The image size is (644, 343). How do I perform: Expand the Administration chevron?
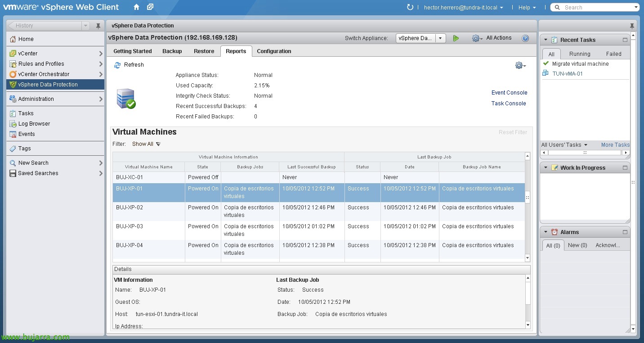pos(101,99)
